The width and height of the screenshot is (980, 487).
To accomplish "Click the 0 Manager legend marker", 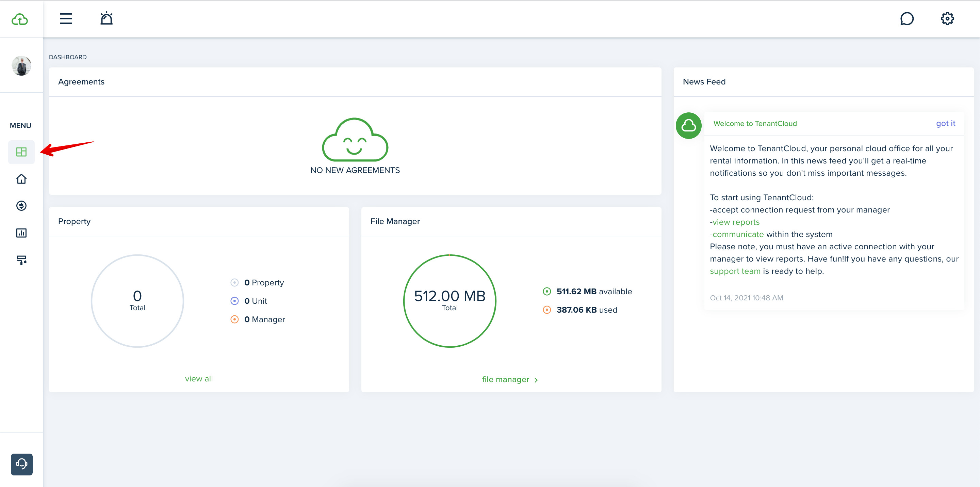I will coord(234,319).
